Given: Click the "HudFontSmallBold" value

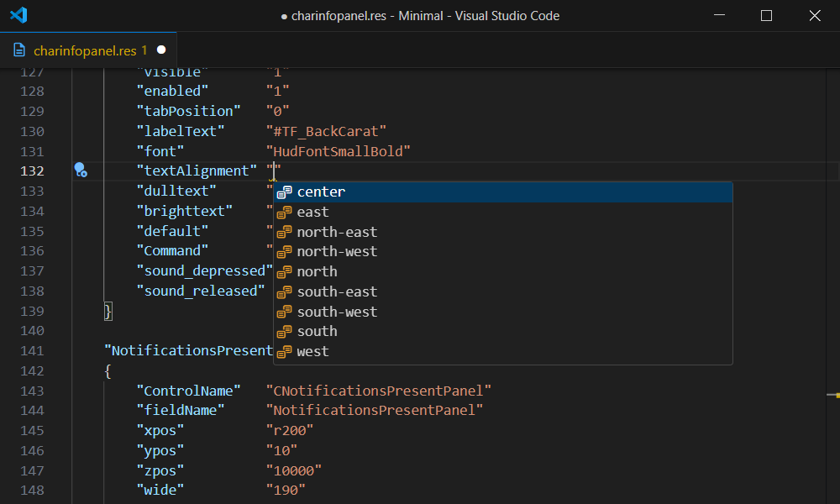Looking at the screenshot, I should [338, 151].
